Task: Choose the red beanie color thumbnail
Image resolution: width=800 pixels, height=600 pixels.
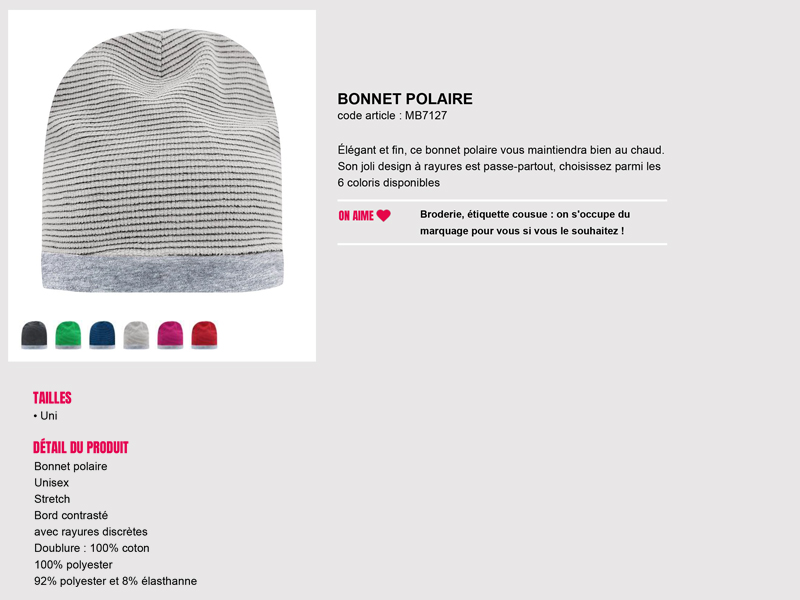Action: point(204,335)
